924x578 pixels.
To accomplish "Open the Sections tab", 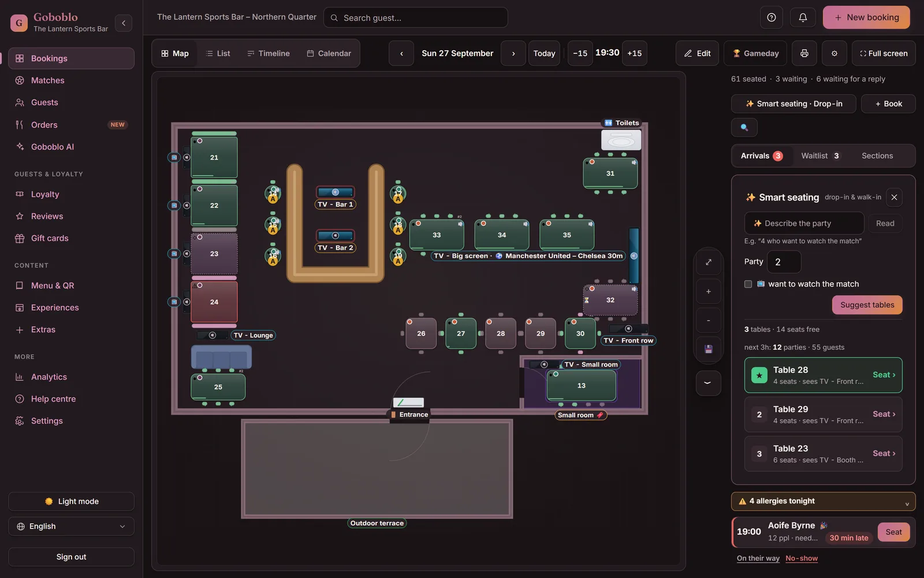I will [877, 155].
